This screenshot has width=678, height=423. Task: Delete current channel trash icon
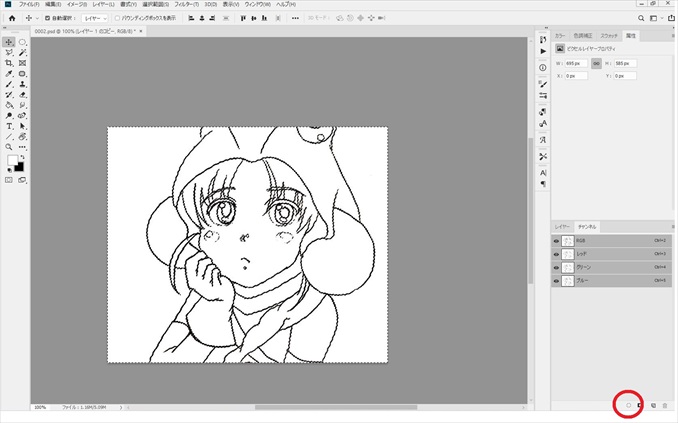pos(665,405)
